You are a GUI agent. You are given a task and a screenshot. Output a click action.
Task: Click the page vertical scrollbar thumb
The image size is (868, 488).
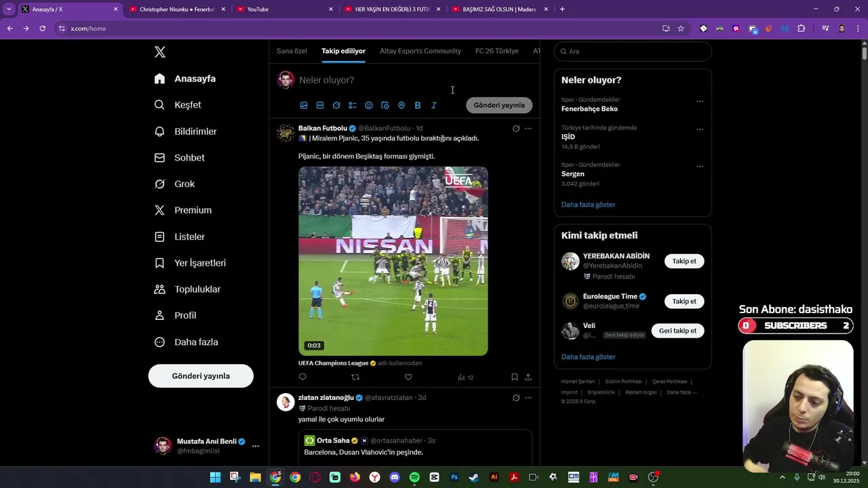point(864,53)
